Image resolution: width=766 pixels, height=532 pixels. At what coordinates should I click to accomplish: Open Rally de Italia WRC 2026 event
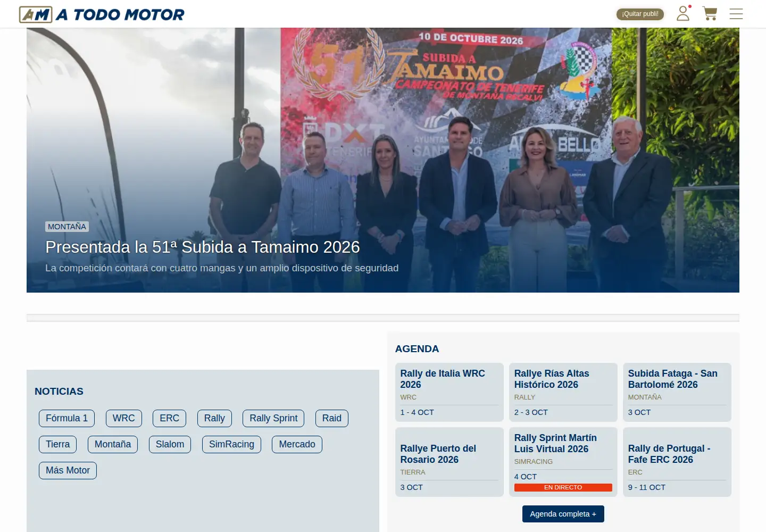pos(449,392)
